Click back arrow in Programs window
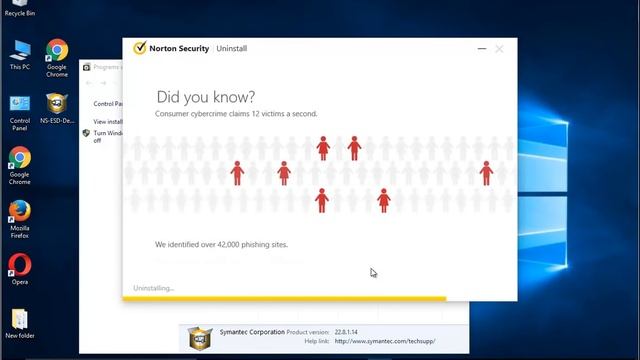 [x=89, y=83]
